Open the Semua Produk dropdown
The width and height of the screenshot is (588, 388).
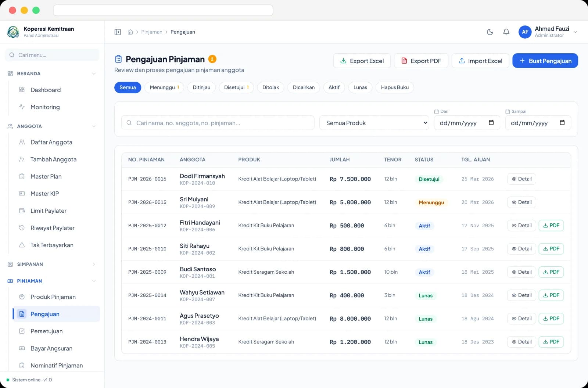pos(374,123)
